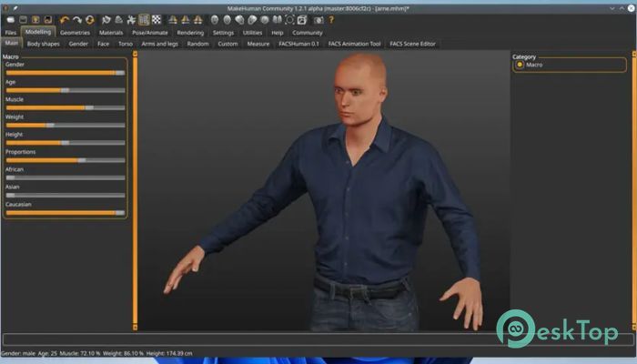The height and width of the screenshot is (364, 637).
Task: Click the Age slider
Action: click(x=66, y=90)
